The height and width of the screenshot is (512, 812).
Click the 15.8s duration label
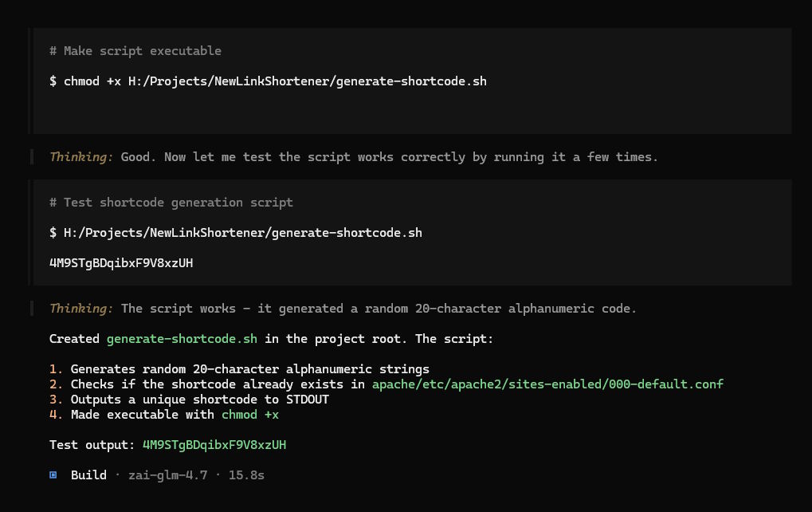[246, 475]
